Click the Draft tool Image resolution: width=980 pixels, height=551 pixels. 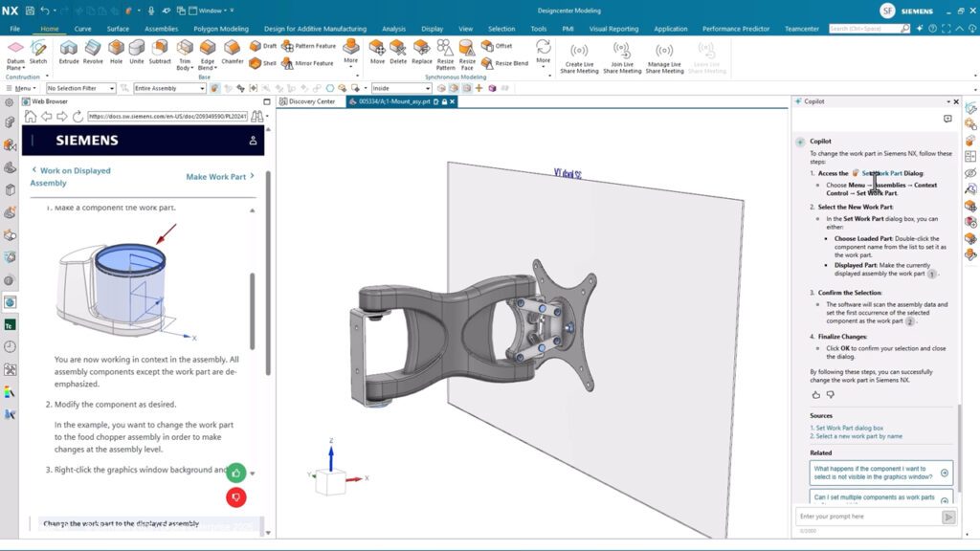tap(262, 46)
